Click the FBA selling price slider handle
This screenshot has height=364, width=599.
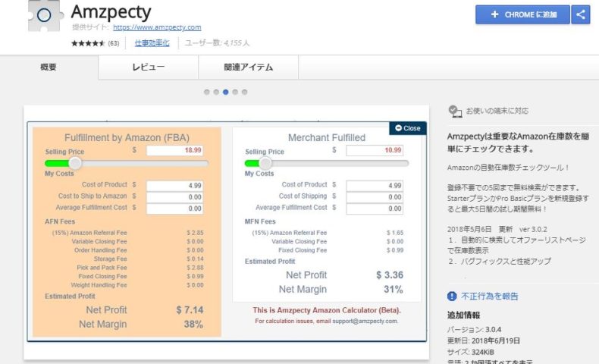coord(75,163)
